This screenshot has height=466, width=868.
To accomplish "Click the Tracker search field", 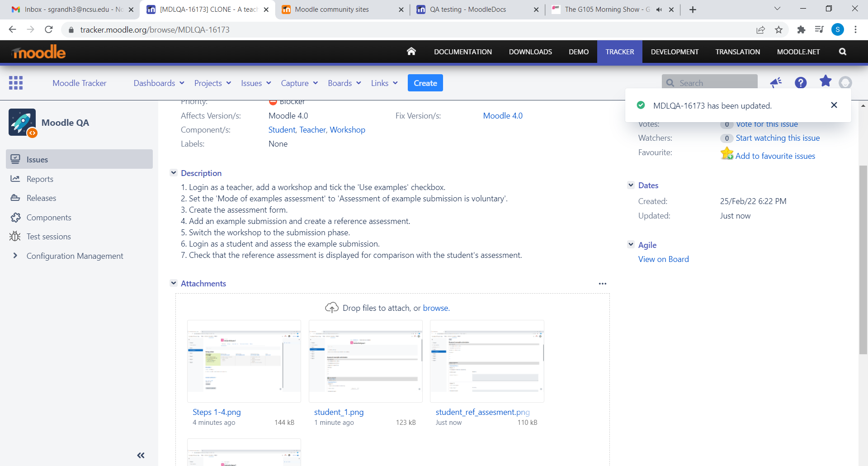I will (x=710, y=83).
